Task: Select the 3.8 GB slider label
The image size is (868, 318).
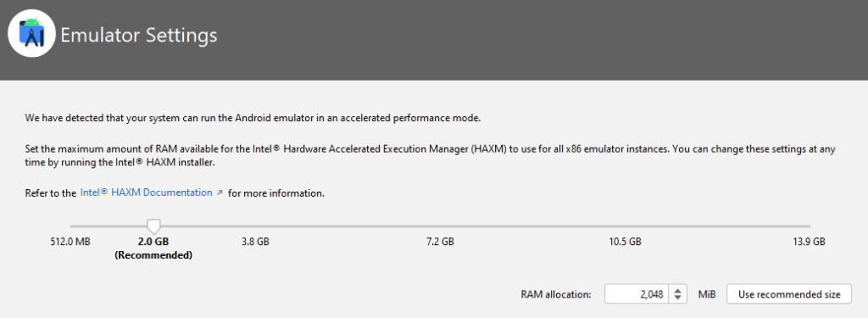Action: 256,242
